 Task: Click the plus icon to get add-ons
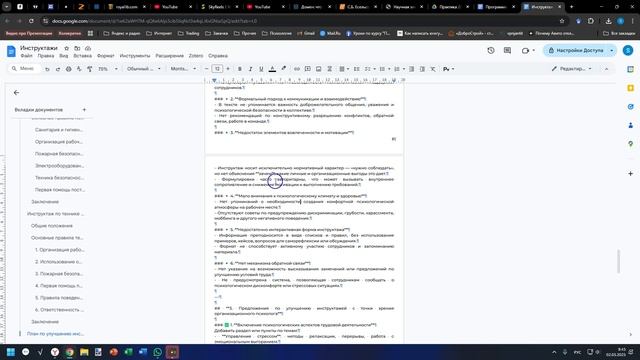[x=631, y=173]
